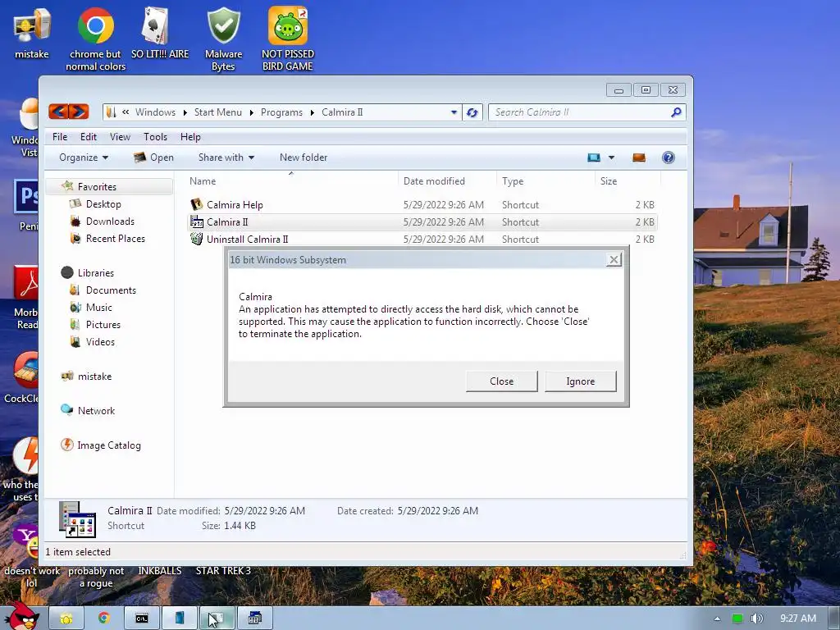Click the Open toolbar button
This screenshot has height=630, width=840.
pyautogui.click(x=153, y=157)
